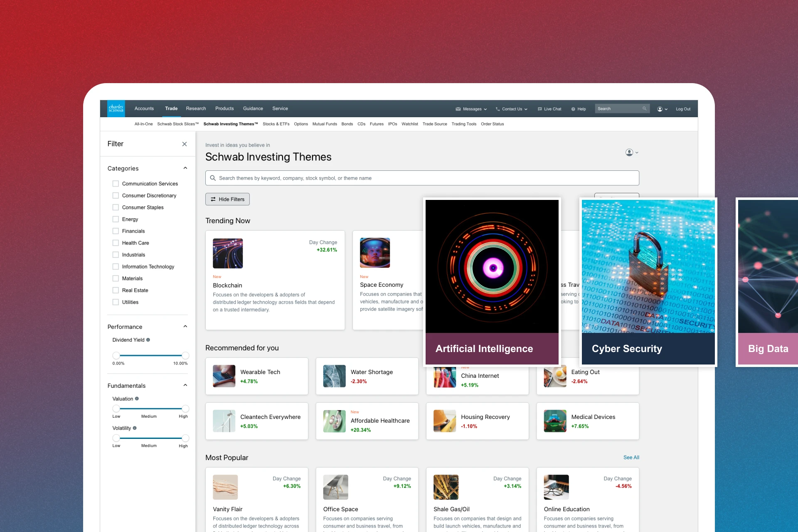Collapse the Categories section
The height and width of the screenshot is (532, 798).
185,168
